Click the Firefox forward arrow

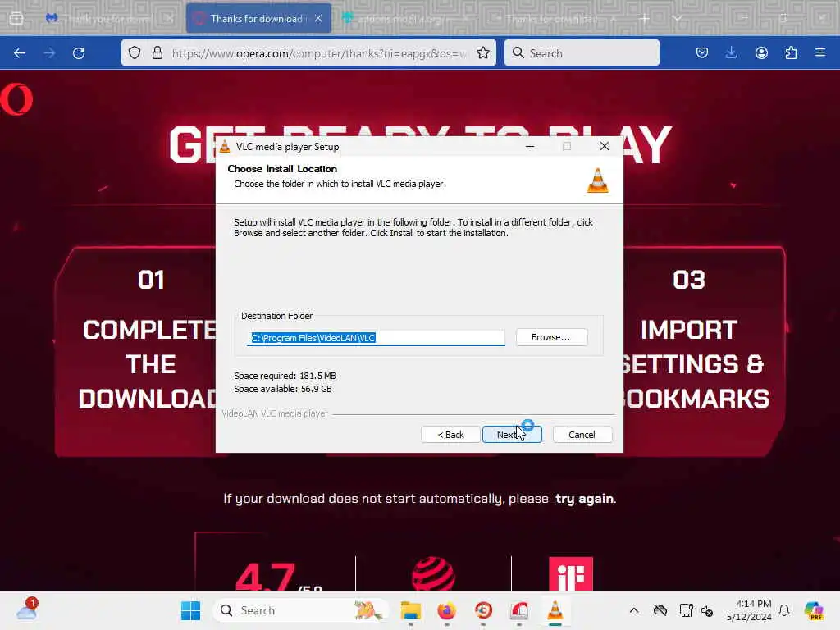tap(49, 53)
